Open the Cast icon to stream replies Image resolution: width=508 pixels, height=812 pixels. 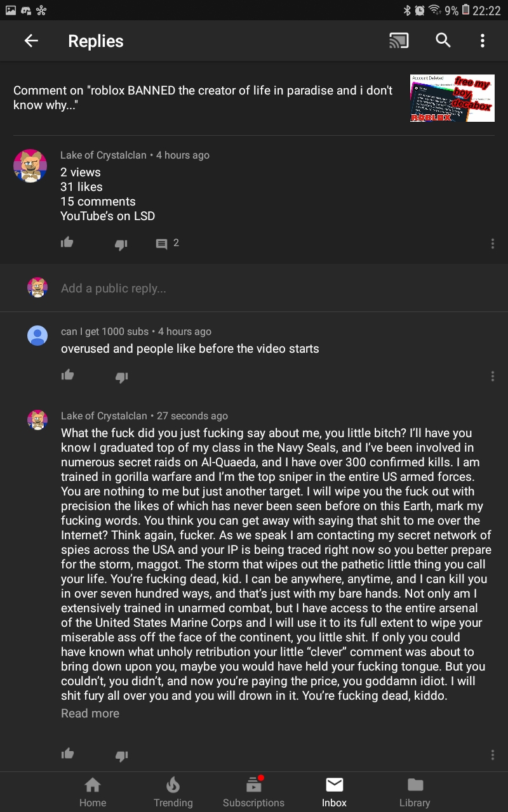point(399,40)
